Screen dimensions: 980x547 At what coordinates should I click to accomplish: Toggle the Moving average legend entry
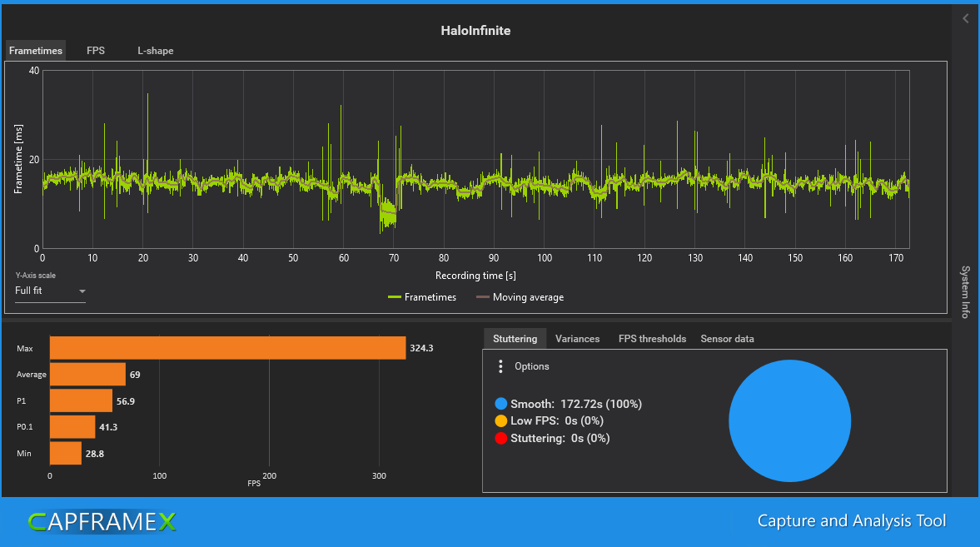point(520,297)
